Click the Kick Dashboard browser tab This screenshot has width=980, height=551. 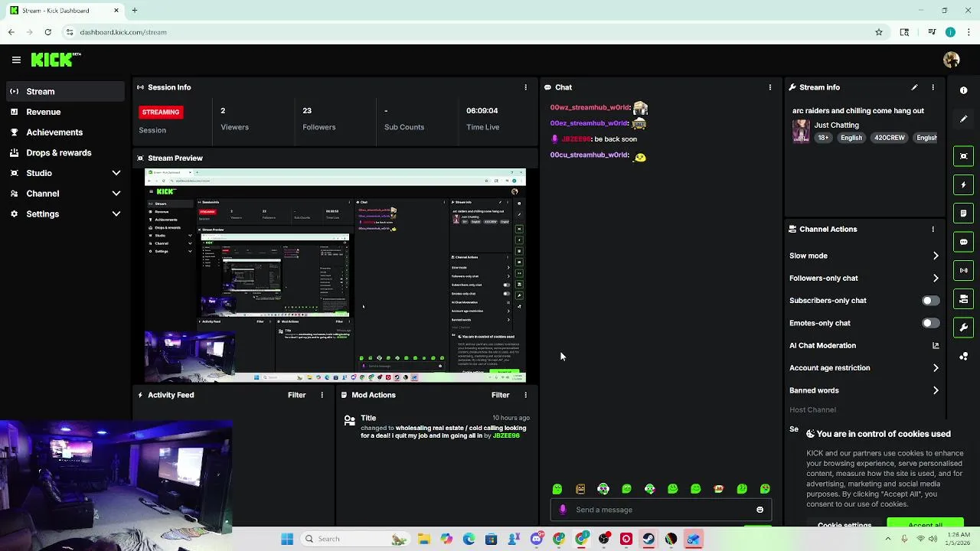tap(65, 11)
